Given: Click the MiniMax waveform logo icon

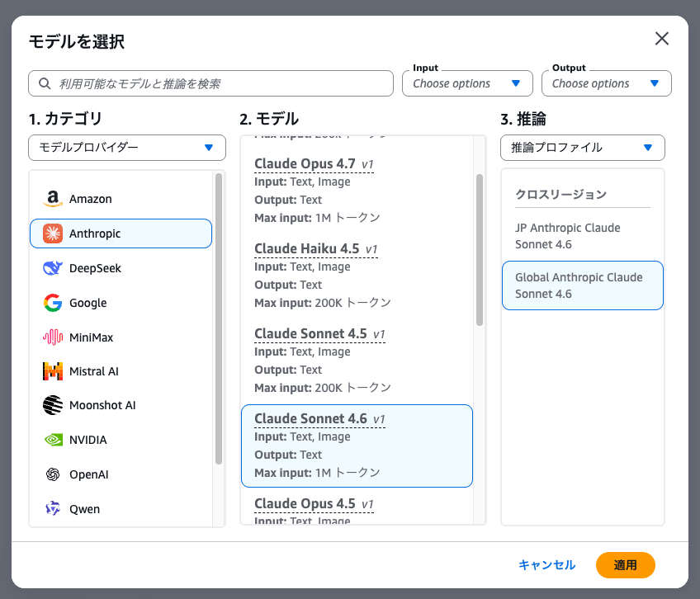Looking at the screenshot, I should tap(53, 337).
